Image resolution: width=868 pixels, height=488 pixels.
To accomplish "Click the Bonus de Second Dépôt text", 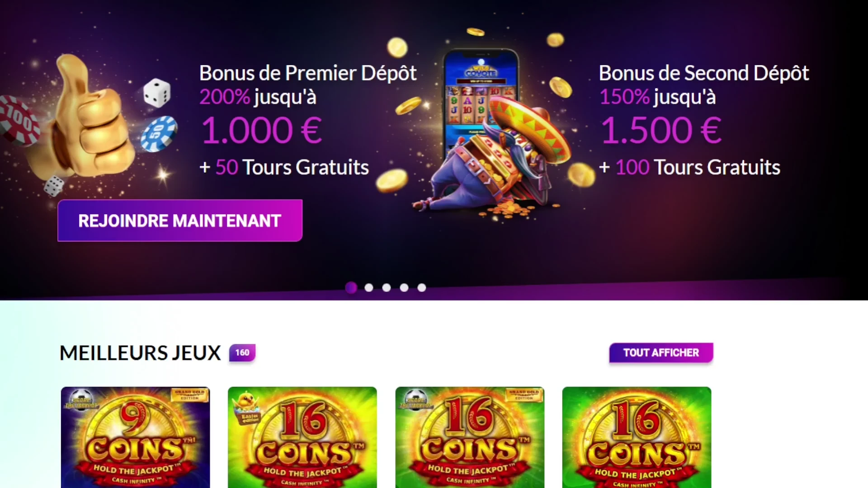I will [704, 73].
